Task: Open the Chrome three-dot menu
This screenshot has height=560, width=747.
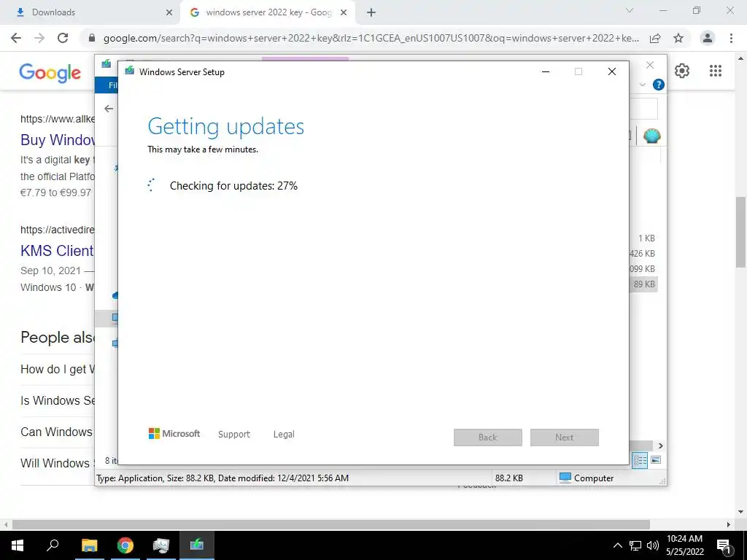Action: (731, 38)
